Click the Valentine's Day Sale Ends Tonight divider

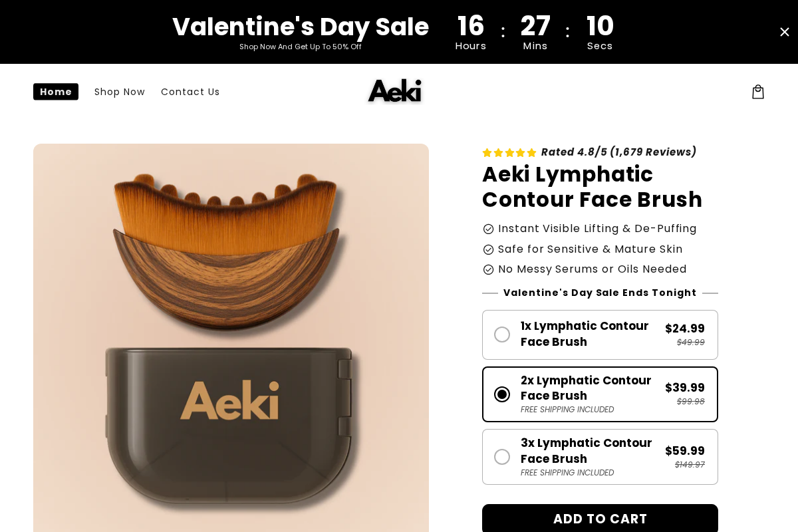pos(600,293)
